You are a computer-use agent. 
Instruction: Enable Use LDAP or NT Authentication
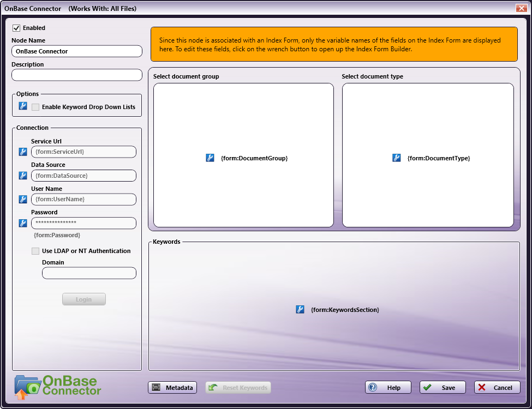(35, 251)
